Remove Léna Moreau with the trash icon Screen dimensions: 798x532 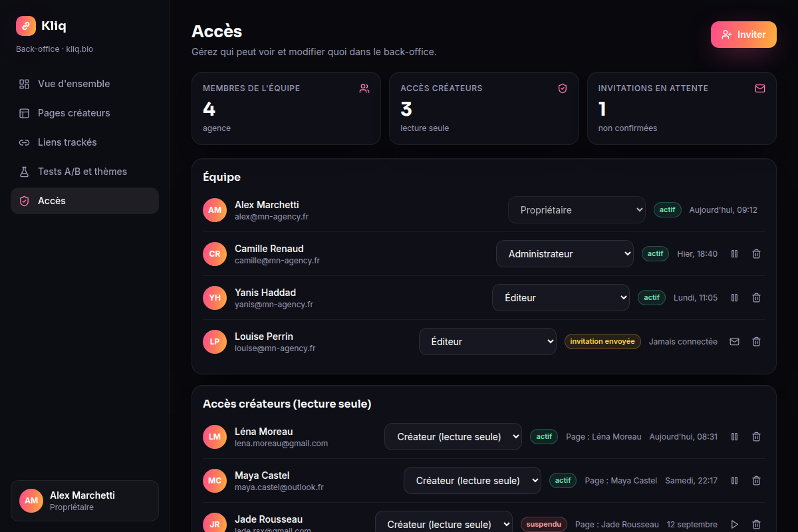pos(756,436)
